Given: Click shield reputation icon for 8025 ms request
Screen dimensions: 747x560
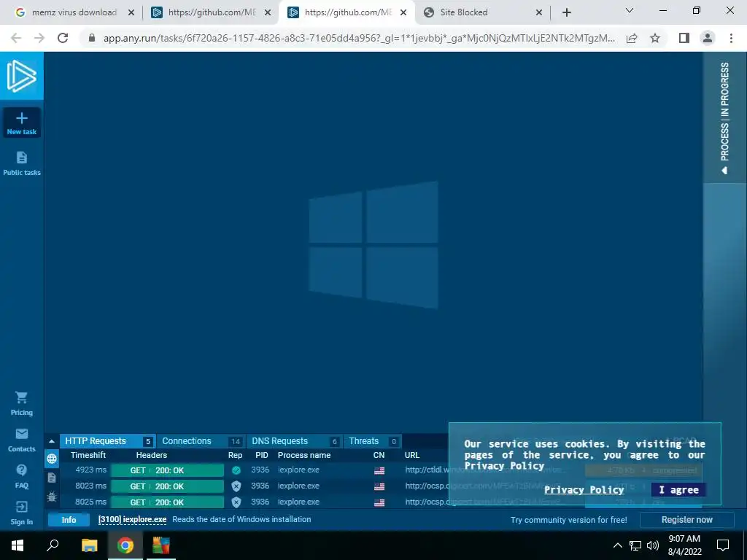Looking at the screenshot, I should click(236, 502).
